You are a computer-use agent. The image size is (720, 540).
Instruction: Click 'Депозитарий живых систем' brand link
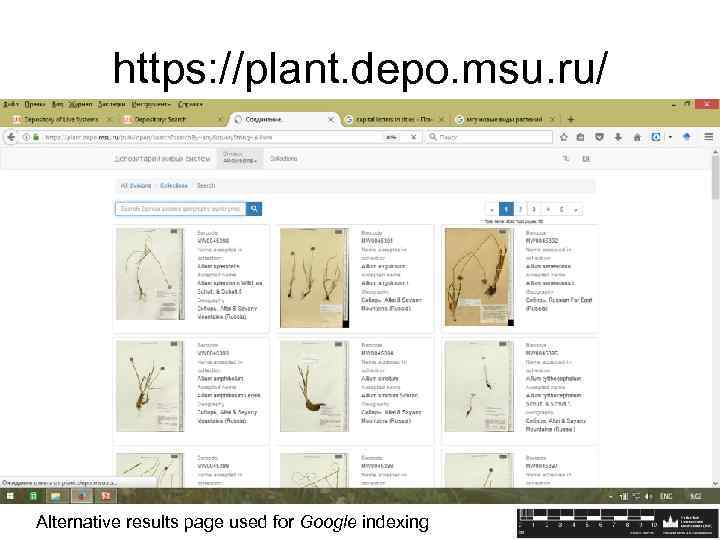pos(163,158)
